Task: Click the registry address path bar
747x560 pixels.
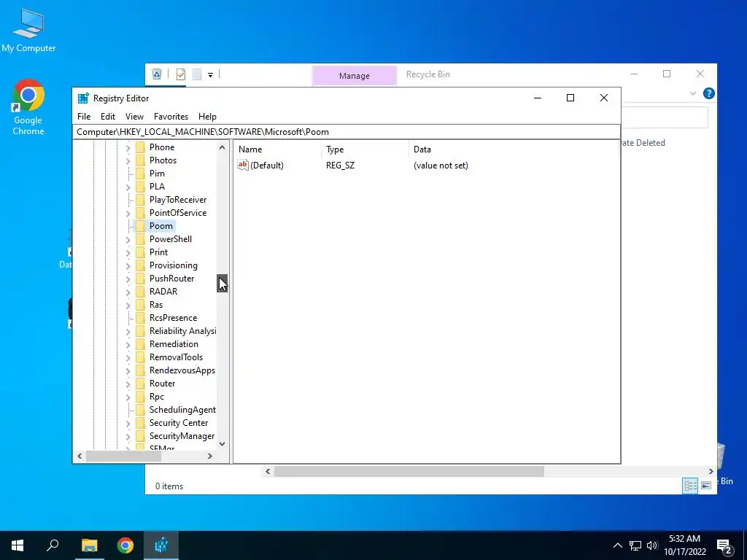Action: click(x=347, y=132)
